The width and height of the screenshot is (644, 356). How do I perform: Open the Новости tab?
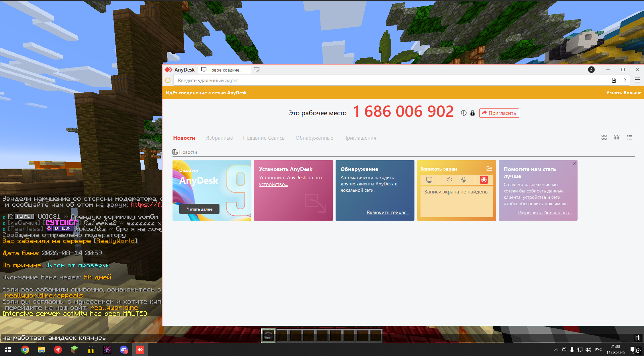tap(184, 138)
